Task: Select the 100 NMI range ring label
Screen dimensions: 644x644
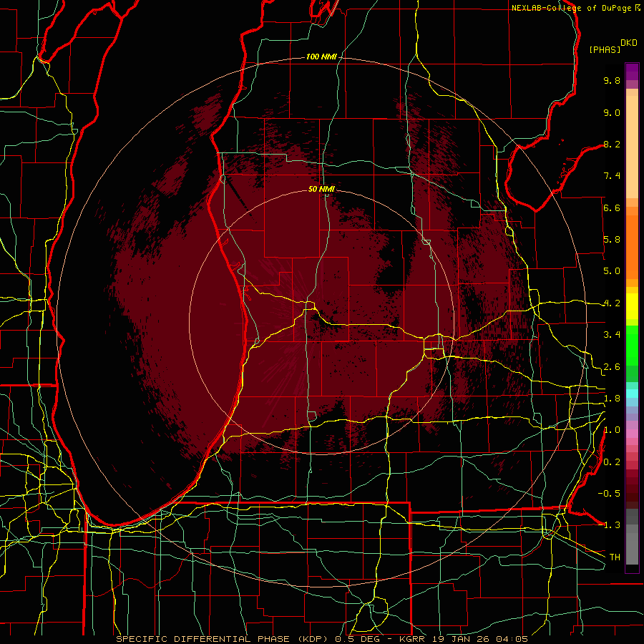Action: tap(321, 57)
